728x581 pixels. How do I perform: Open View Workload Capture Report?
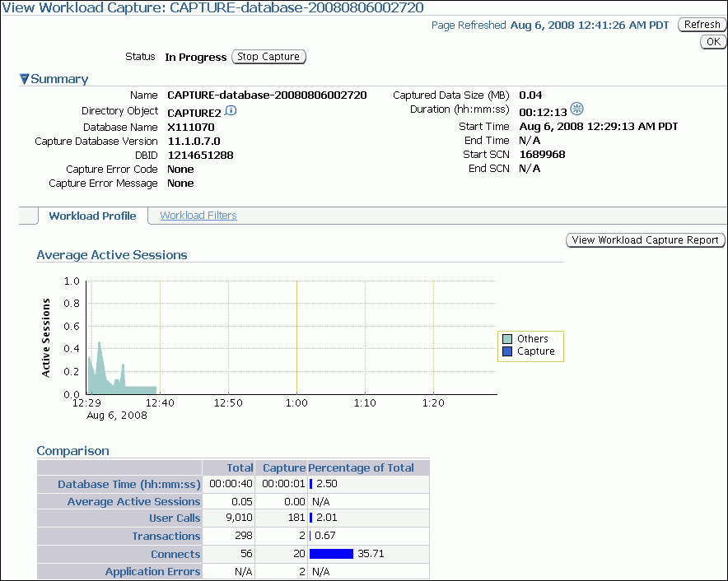coord(646,240)
